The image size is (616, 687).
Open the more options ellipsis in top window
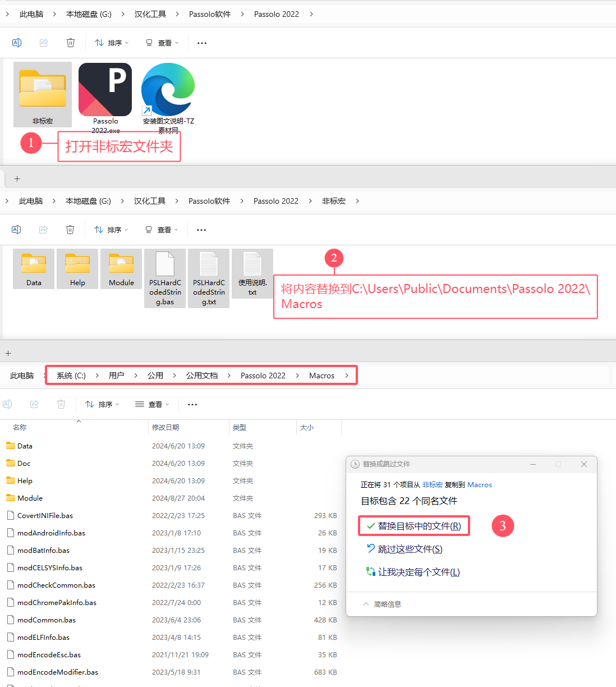pos(202,43)
